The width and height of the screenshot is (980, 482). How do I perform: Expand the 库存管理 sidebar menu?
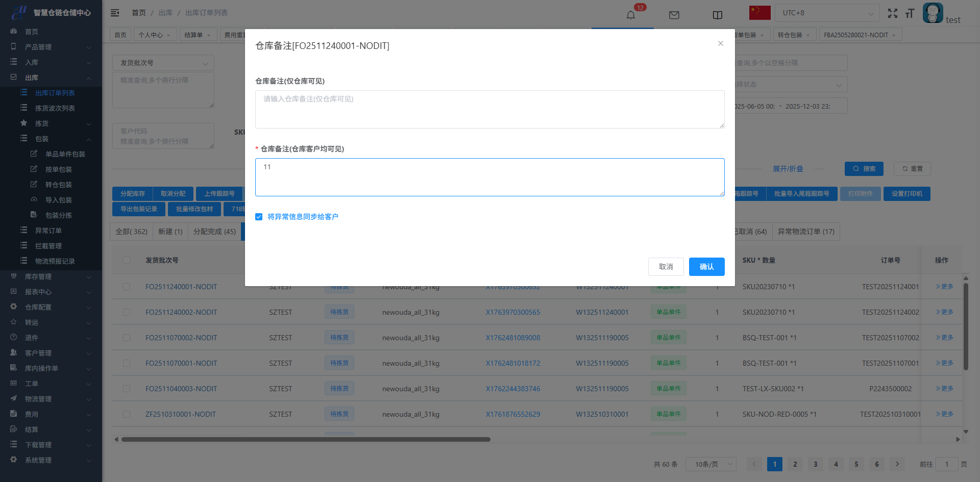pyautogui.click(x=51, y=276)
